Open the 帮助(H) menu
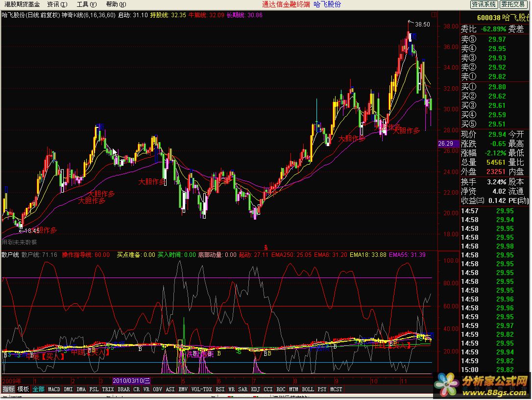Image resolution: width=532 pixels, height=400 pixels. [116, 4]
